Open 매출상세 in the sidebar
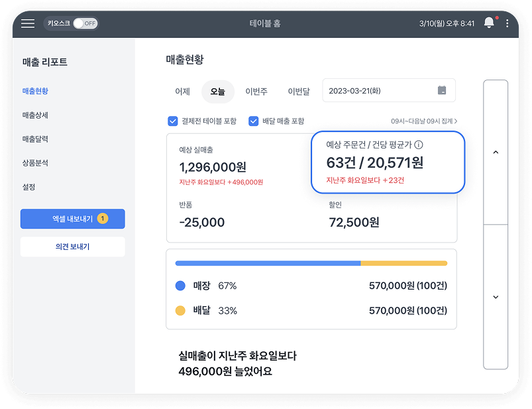 [35, 115]
